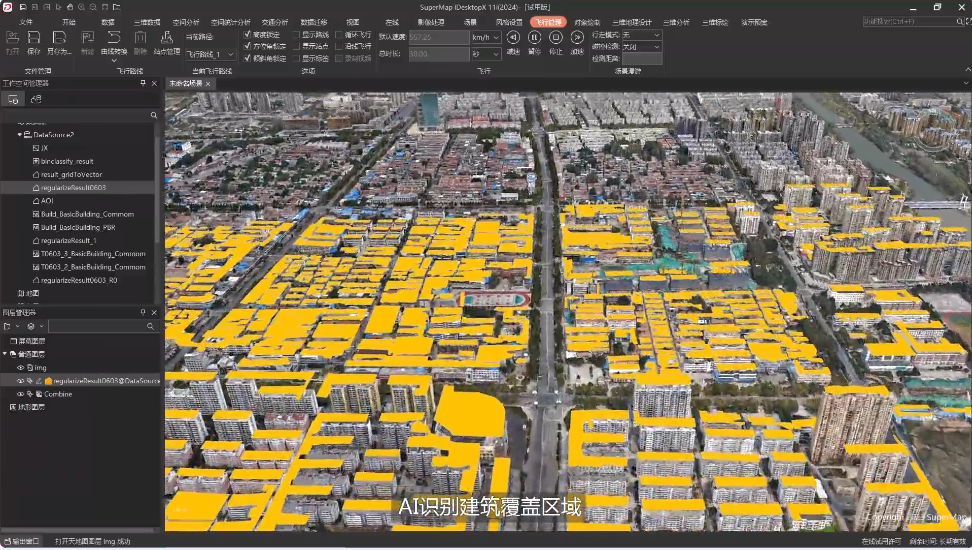Click the SuperMap application logo icon
This screenshot has height=550, width=972.
coord(7,7)
